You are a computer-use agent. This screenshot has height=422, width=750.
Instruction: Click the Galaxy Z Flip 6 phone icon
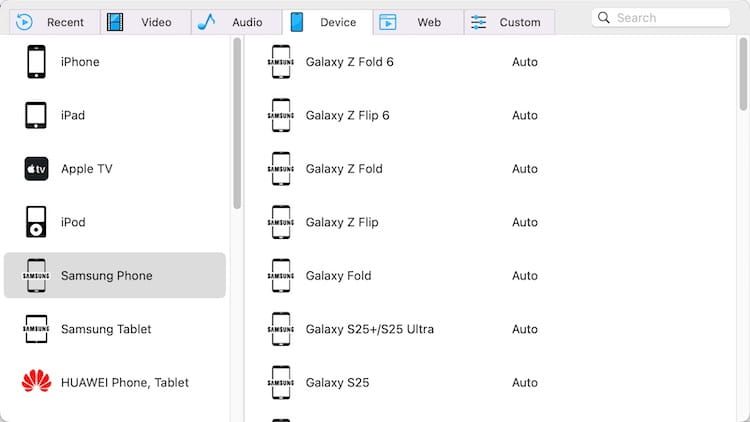tap(281, 115)
